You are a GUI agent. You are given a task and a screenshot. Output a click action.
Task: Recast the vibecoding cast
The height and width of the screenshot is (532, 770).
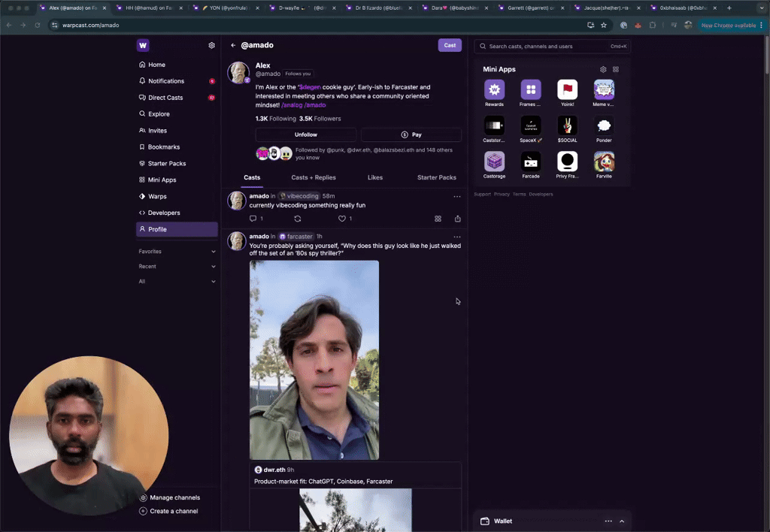click(298, 219)
